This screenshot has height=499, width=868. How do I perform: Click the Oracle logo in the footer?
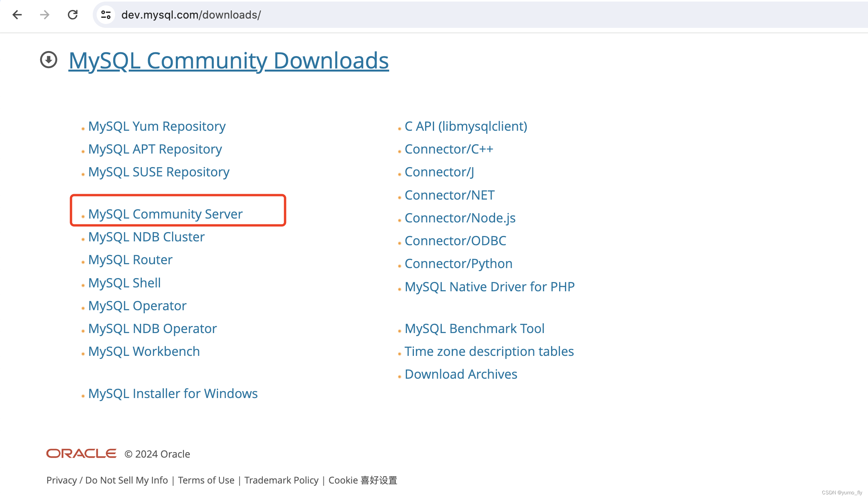coord(81,453)
